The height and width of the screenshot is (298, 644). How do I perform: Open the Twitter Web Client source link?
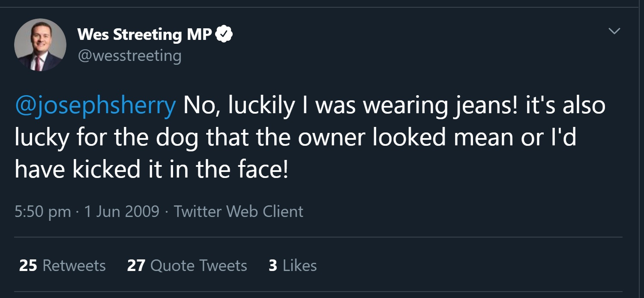click(x=238, y=211)
